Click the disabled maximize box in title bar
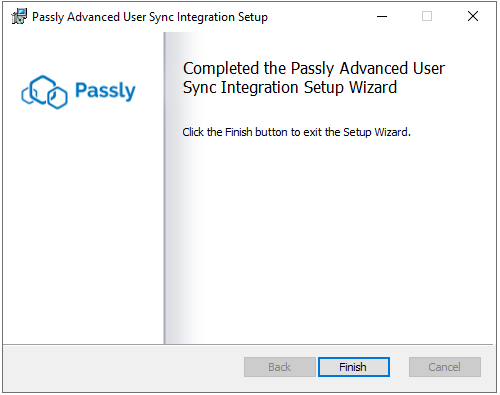The width and height of the screenshot is (500, 395). pos(427,16)
